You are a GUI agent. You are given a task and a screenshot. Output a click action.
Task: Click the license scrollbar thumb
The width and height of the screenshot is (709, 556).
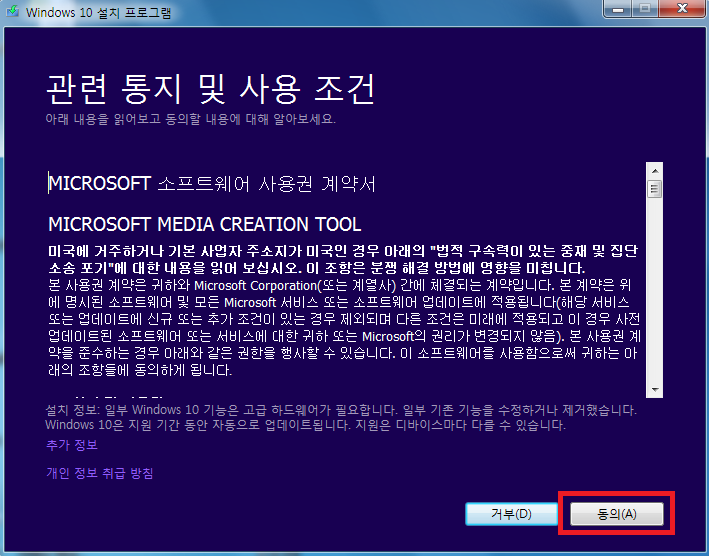655,189
